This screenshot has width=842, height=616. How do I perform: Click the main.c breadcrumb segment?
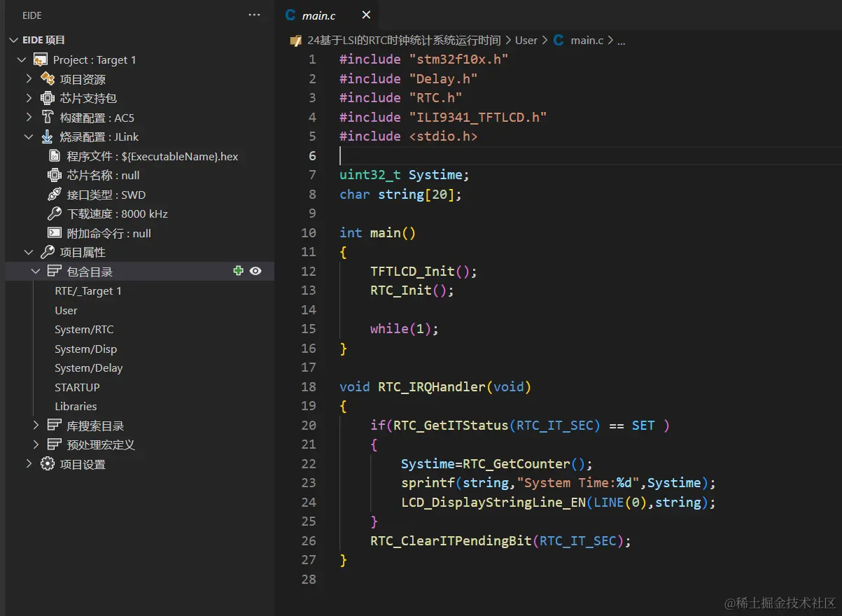[x=587, y=41]
